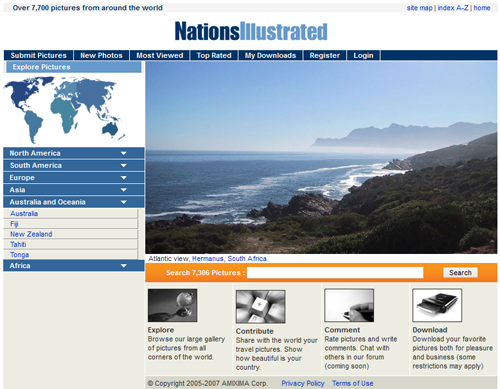
Task: Expand the South America region arrow
Action: coord(124,165)
